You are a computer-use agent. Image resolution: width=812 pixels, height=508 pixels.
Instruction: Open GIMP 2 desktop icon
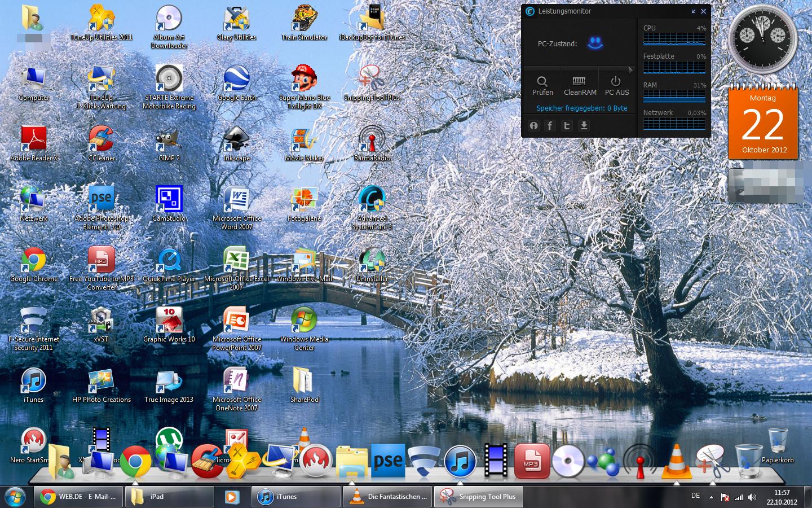pyautogui.click(x=169, y=144)
